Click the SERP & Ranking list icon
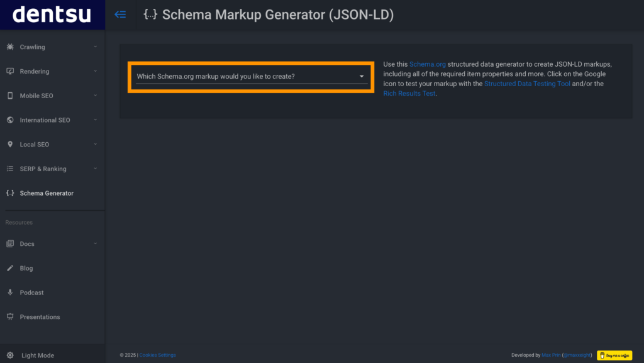 (x=10, y=169)
